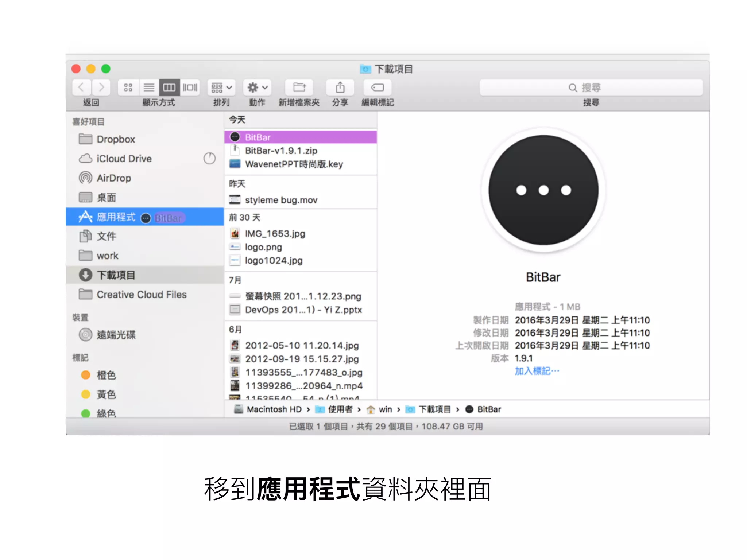The width and height of the screenshot is (747, 560).
Task: Open the Downloads (下載項目) sidebar folder
Action: click(116, 275)
